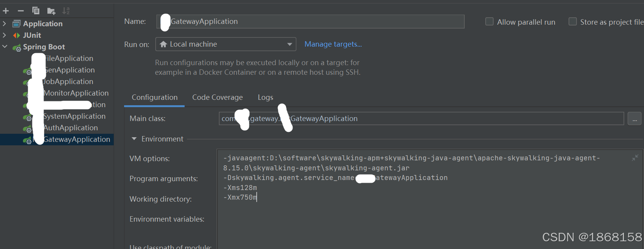Sort configurations alphabetically
Image resolution: width=644 pixels, height=249 pixels.
pos(66,11)
